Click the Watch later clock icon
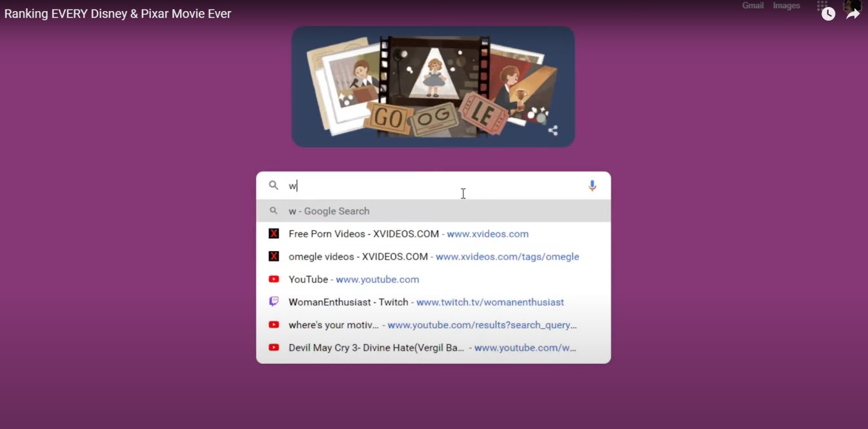 [828, 14]
